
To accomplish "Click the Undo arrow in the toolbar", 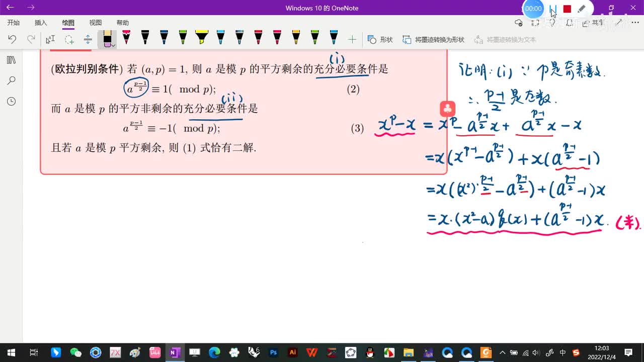I will 12,39.
